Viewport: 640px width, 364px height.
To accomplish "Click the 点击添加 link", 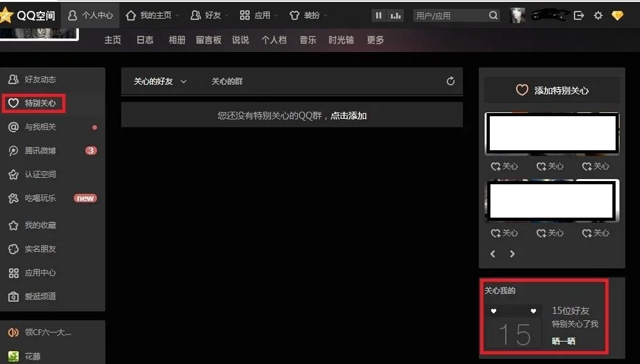I will point(348,116).
